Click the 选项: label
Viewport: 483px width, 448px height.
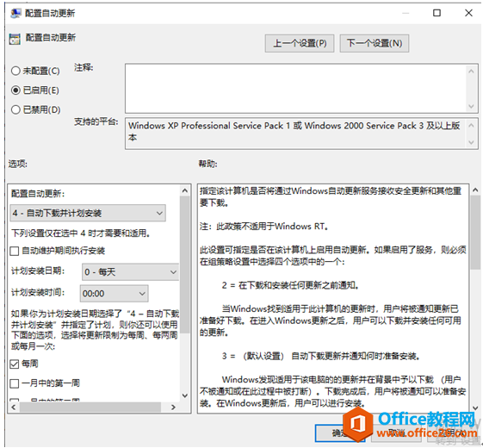pyautogui.click(x=18, y=164)
